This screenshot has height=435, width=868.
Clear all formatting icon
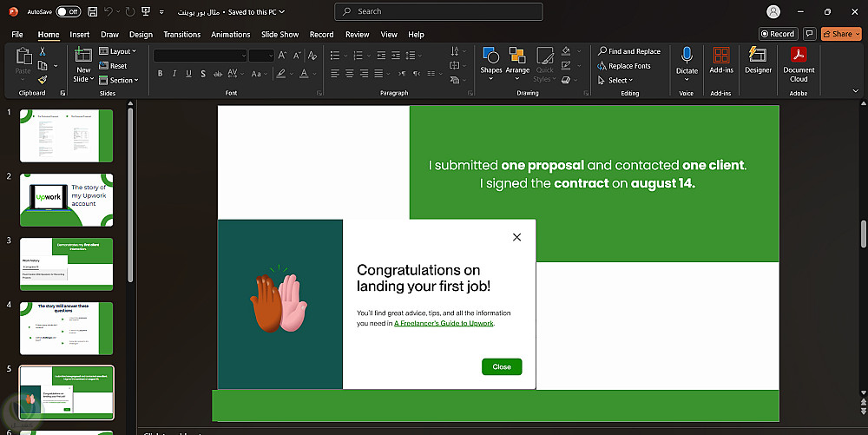tap(312, 56)
